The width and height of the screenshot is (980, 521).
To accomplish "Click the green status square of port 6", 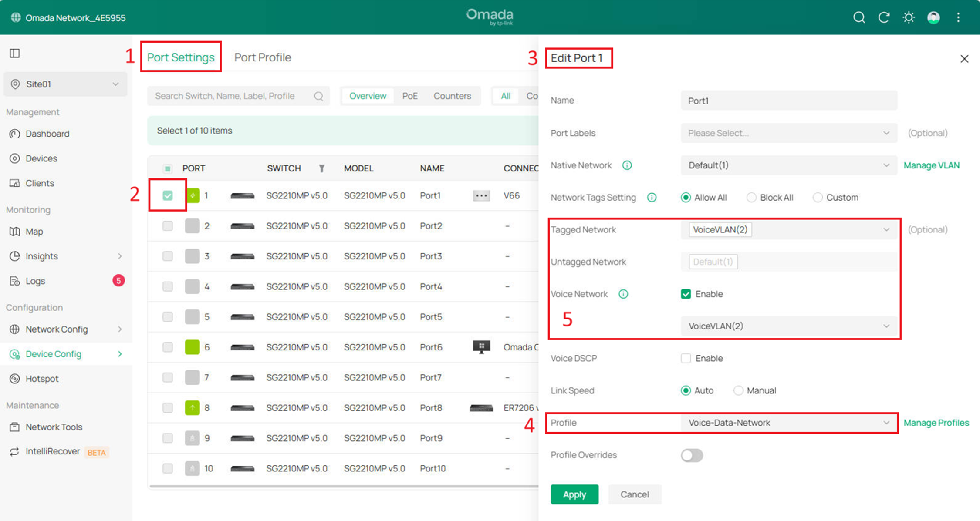I will click(x=193, y=347).
